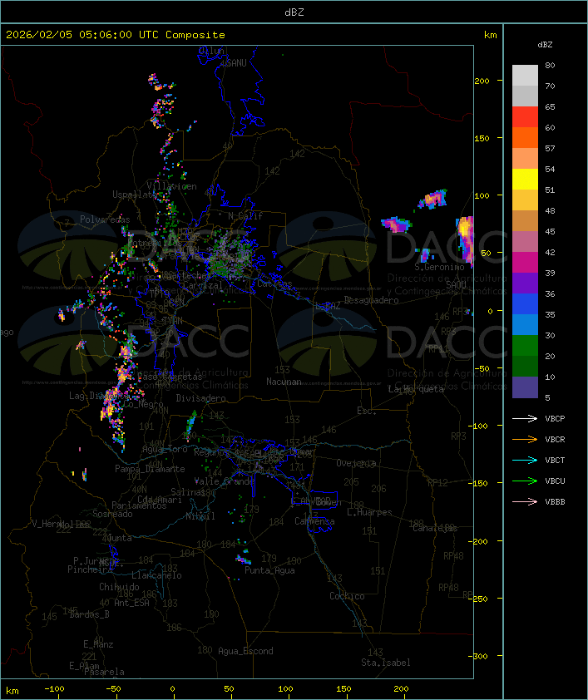Pick the green 20-30 dBZ swatch

click(x=525, y=346)
